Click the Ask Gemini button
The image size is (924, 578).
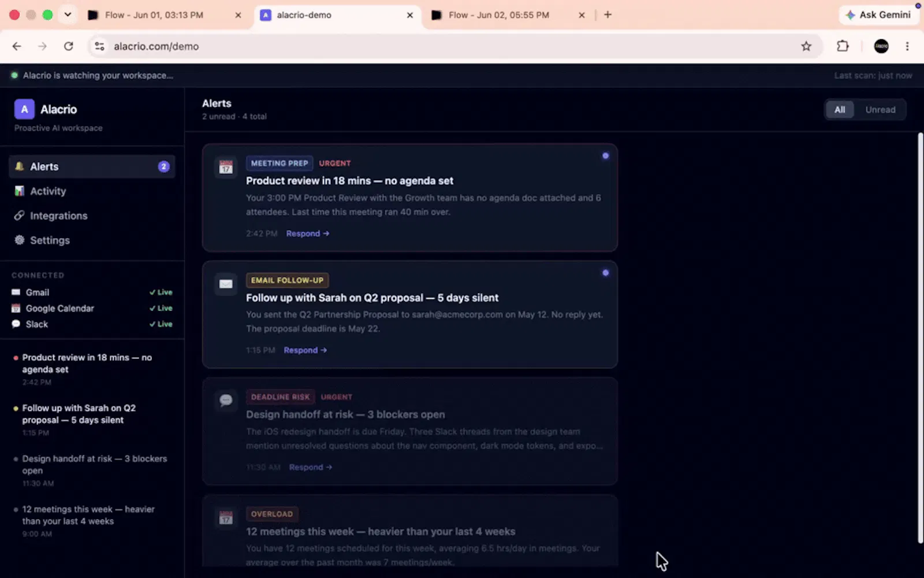point(878,15)
